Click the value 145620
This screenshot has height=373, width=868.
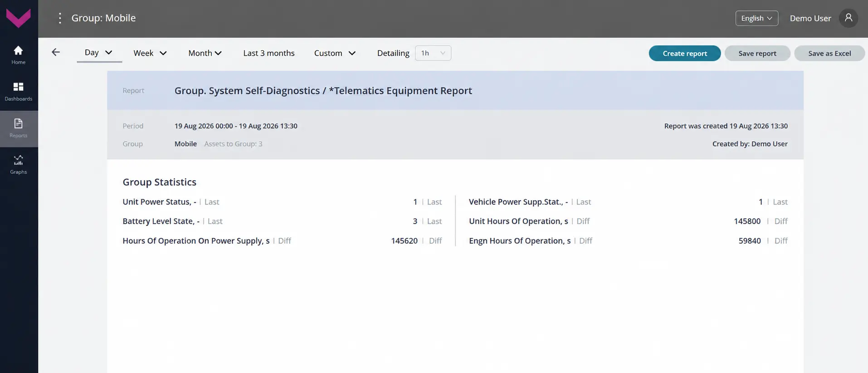tap(404, 241)
